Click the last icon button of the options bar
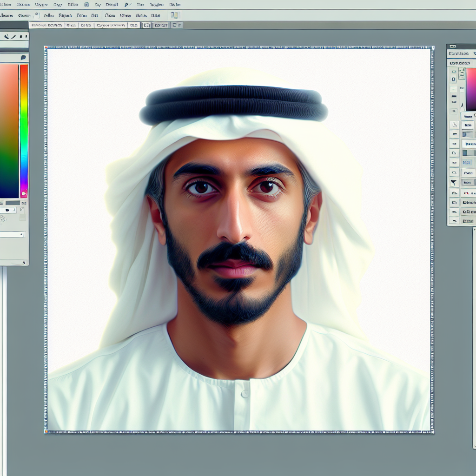 point(176,25)
